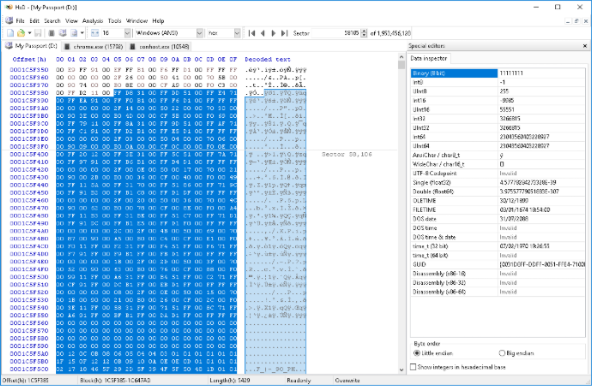Click the Open disk toolbar icon

[x=63, y=33]
